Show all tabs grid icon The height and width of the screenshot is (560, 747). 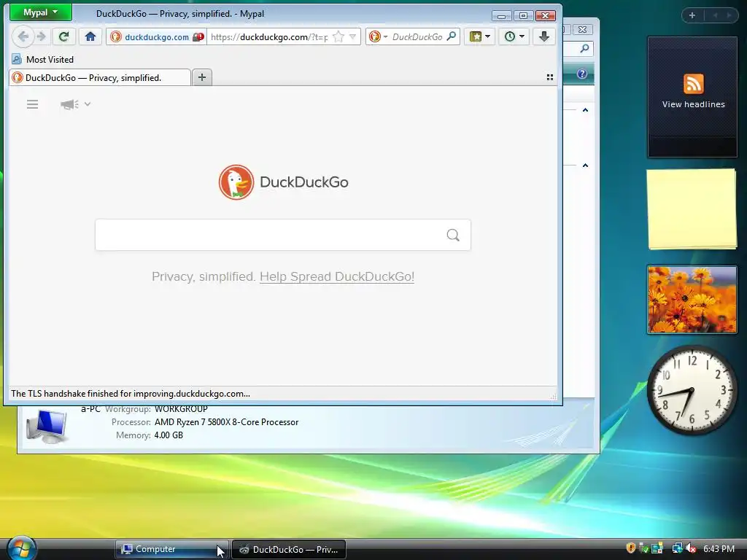click(550, 77)
